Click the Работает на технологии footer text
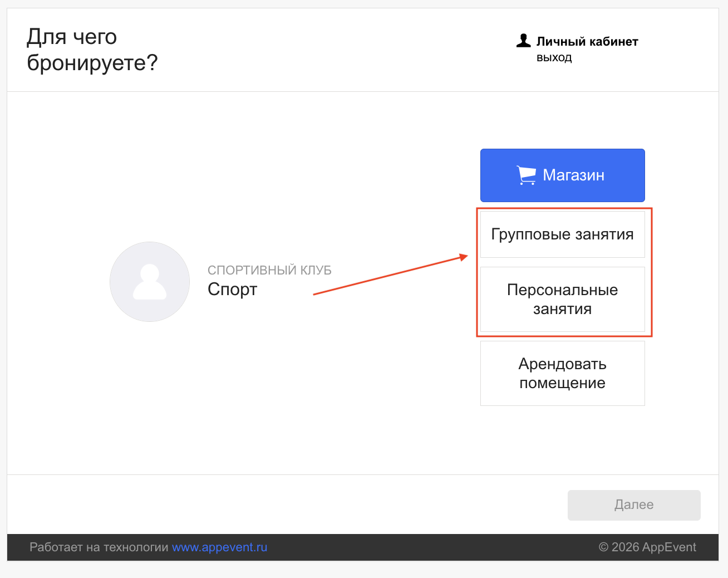Image resolution: width=728 pixels, height=578 pixels. 99,547
